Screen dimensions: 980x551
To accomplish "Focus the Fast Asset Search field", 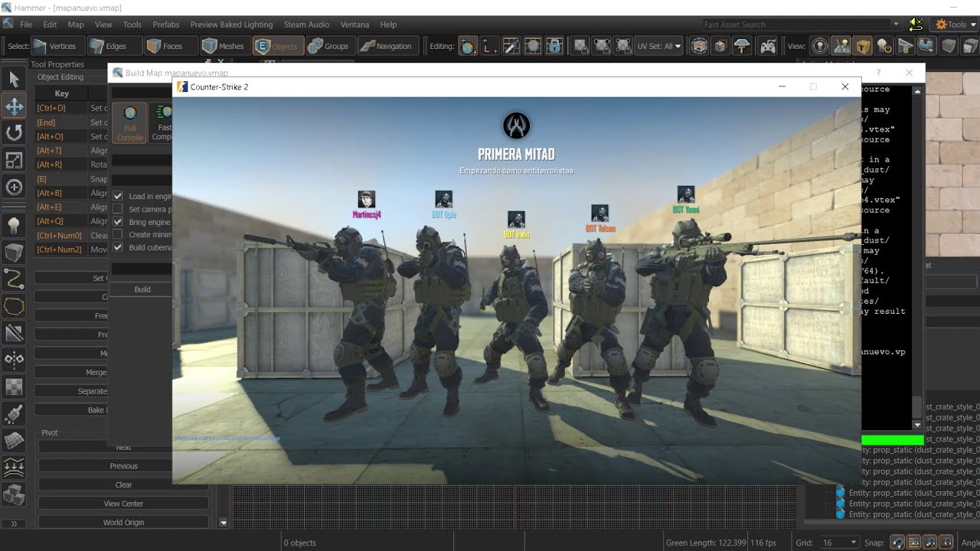I will 796,24.
